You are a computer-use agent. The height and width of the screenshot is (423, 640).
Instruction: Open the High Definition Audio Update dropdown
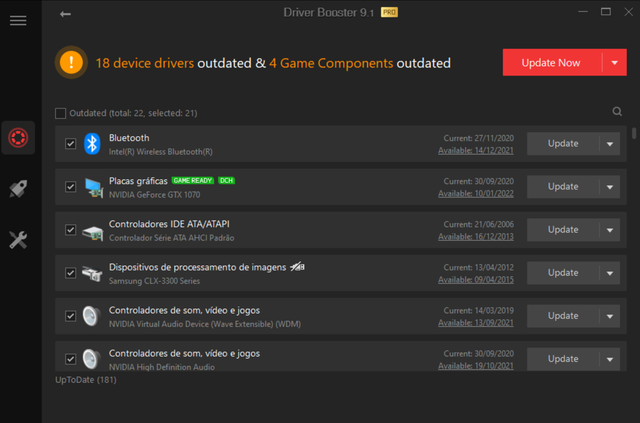click(x=610, y=359)
